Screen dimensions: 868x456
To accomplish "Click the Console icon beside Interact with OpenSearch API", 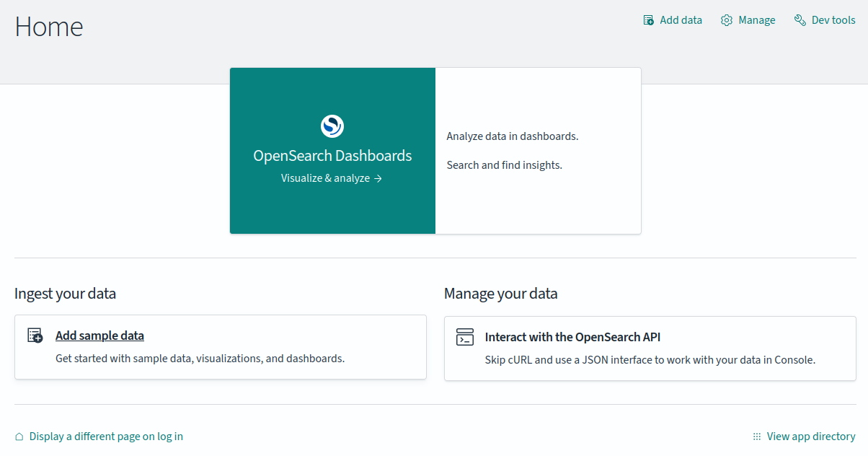I will [464, 336].
